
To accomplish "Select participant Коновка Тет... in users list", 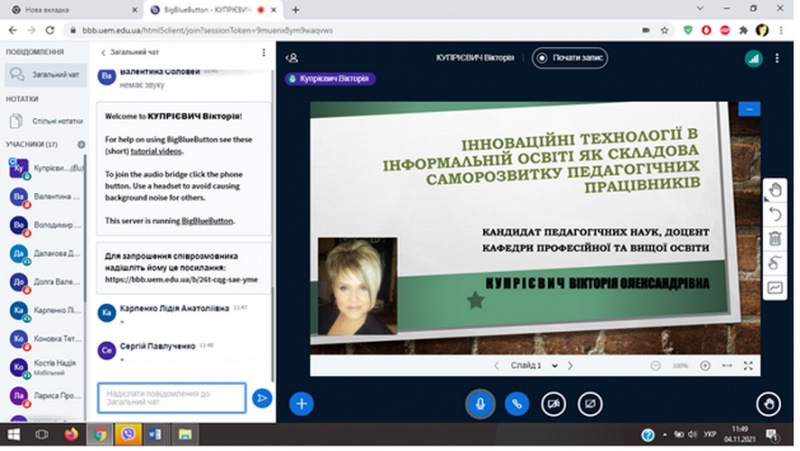I will (x=46, y=339).
